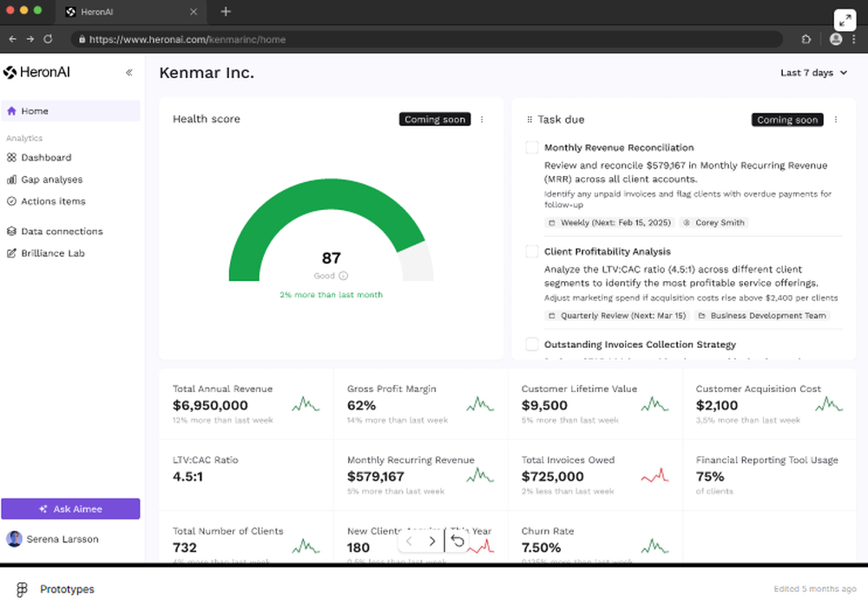Screen dimensions: 868x609
Task: Check the Outstanding Invoices Collection Strategy task
Action: [531, 344]
